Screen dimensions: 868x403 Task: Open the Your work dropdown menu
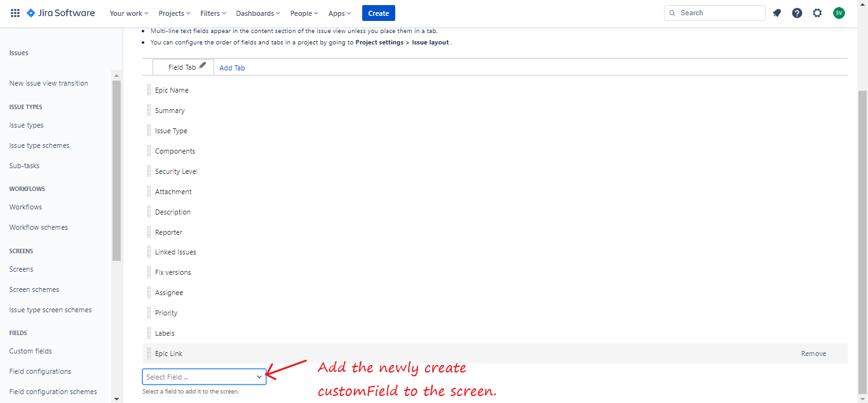point(129,13)
